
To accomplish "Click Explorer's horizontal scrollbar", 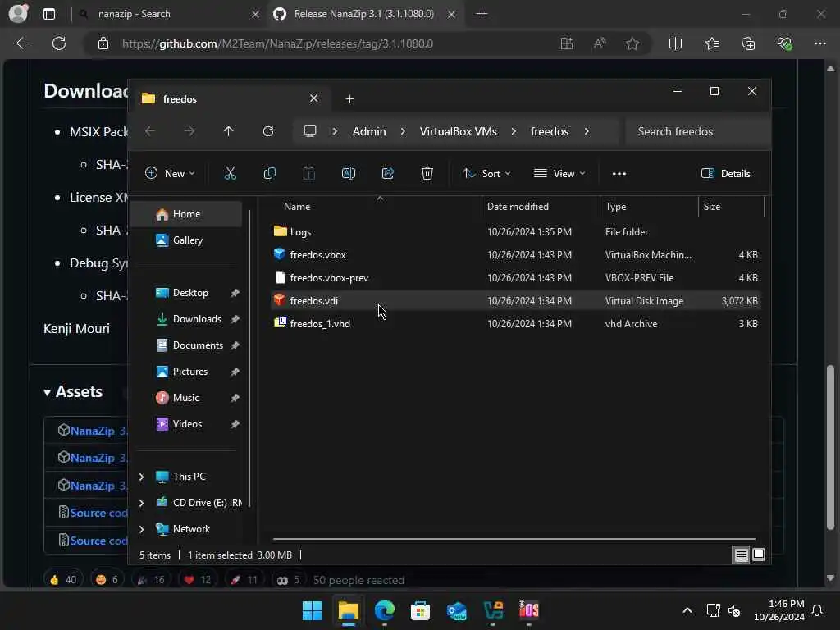I will pyautogui.click(x=514, y=539).
